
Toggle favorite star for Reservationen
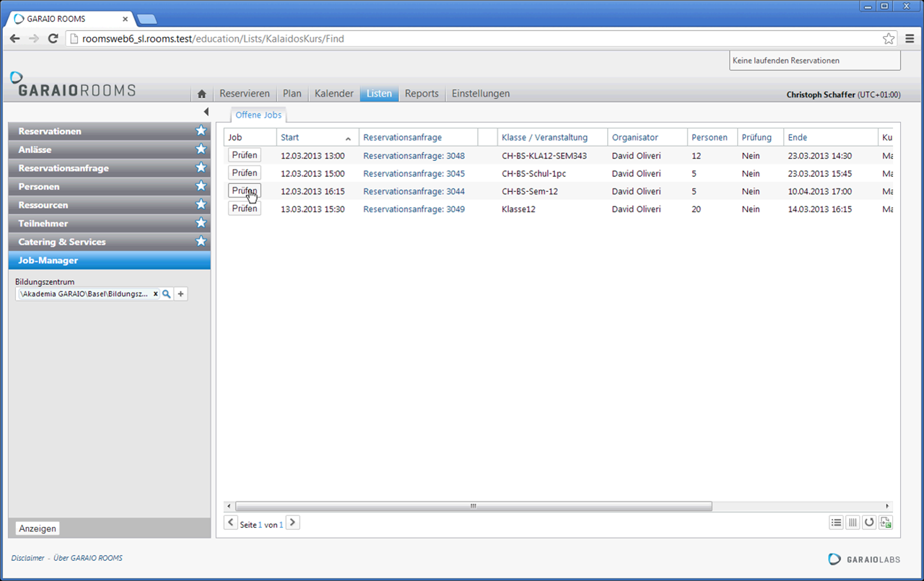pos(201,131)
